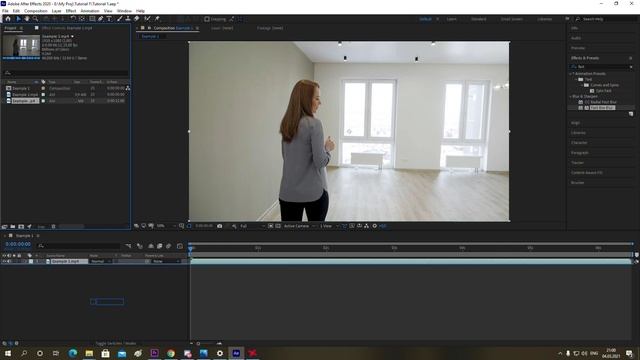Open the File menu
The image size is (640, 360).
pos(5,11)
